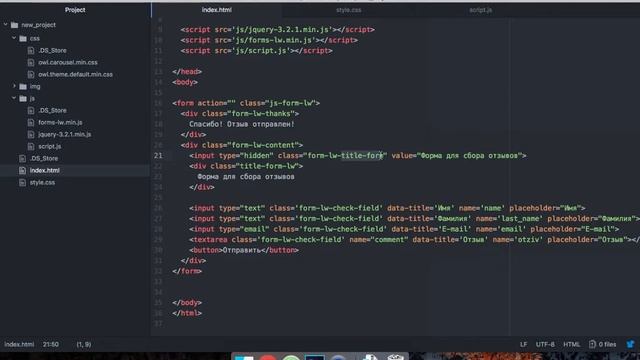640x360 pixels.
Task: Click the input type="email" line
Action: [404, 229]
